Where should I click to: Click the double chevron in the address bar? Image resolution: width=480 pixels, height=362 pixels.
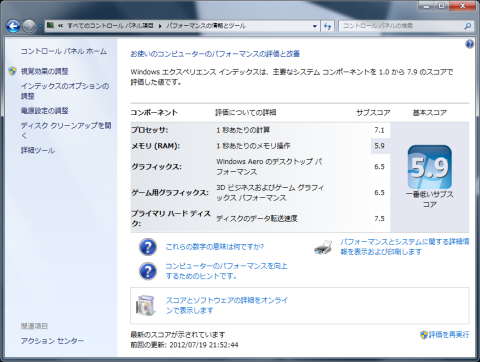coord(60,26)
